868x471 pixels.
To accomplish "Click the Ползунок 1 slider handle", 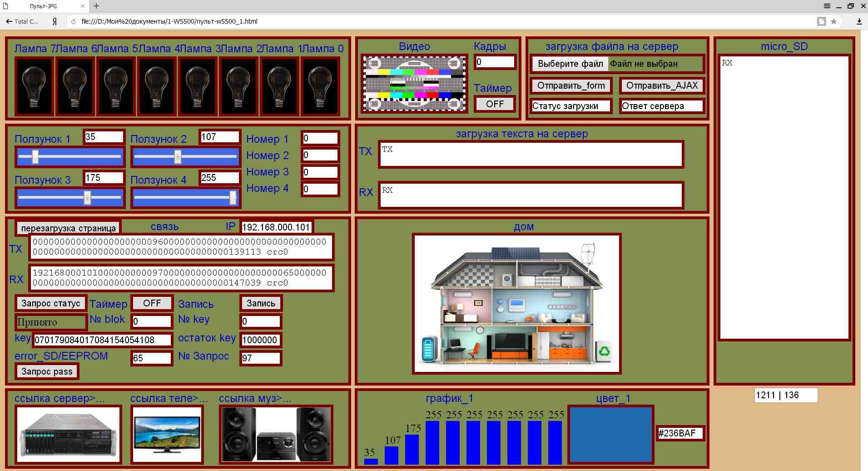I will click(x=35, y=157).
